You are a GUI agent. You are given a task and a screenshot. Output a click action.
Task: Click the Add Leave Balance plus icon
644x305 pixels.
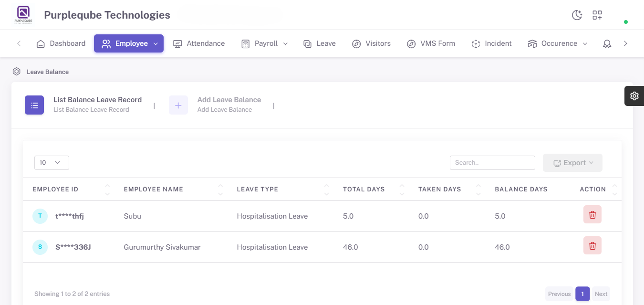point(178,105)
